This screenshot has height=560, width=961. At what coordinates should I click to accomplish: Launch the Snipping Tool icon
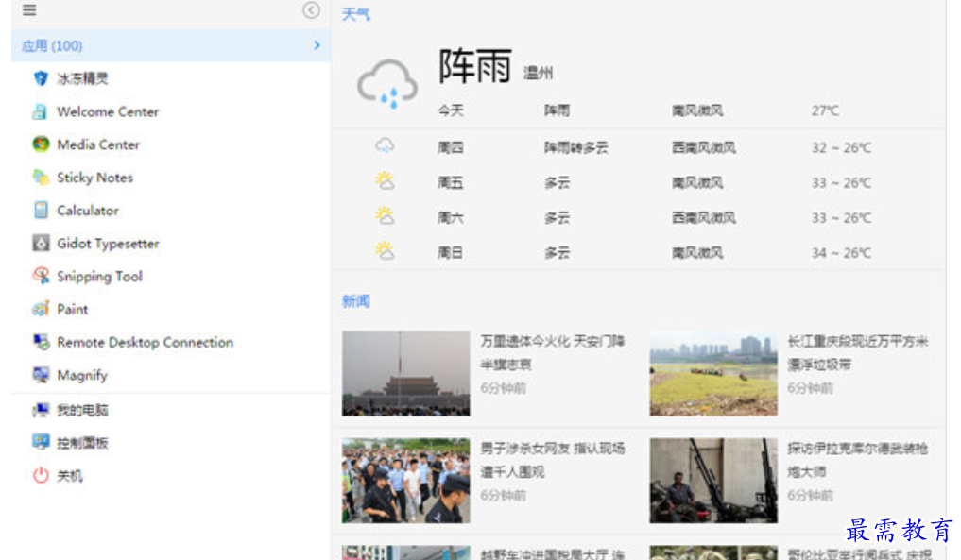(41, 277)
